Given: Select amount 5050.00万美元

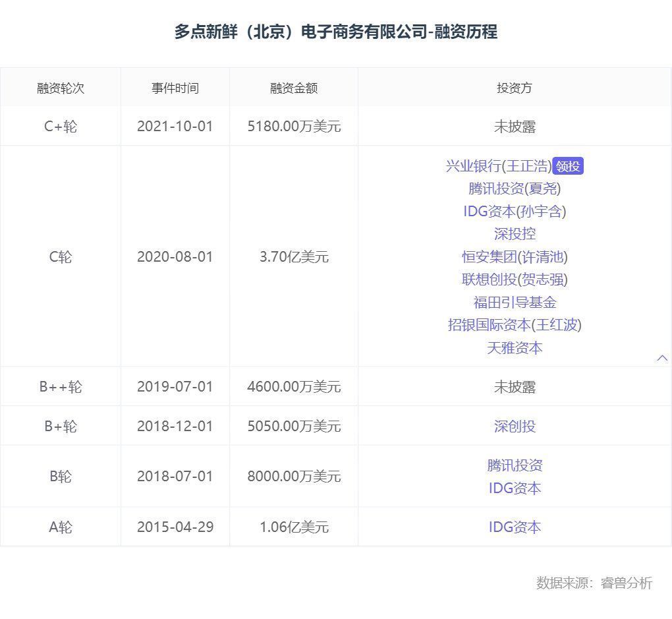Looking at the screenshot, I should coord(294,427).
